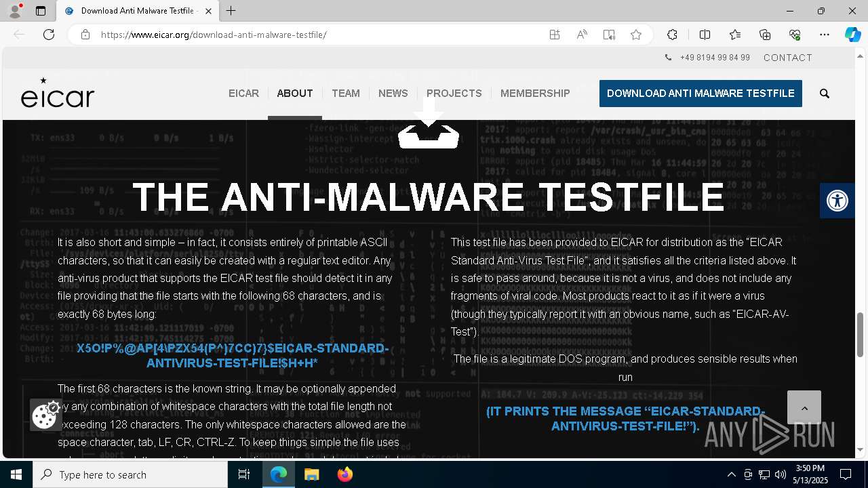The width and height of the screenshot is (868, 488).
Task: Open Settings and more menu
Action: tap(825, 35)
